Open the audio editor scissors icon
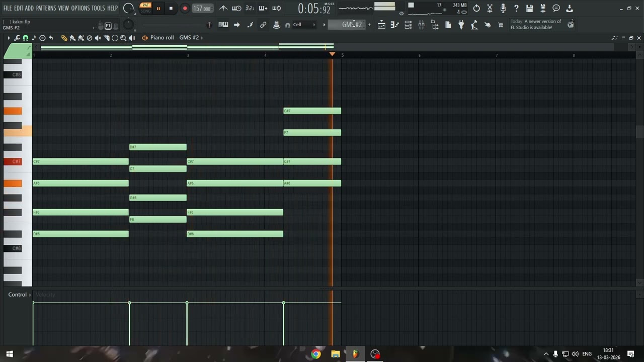644x362 pixels. point(490,8)
